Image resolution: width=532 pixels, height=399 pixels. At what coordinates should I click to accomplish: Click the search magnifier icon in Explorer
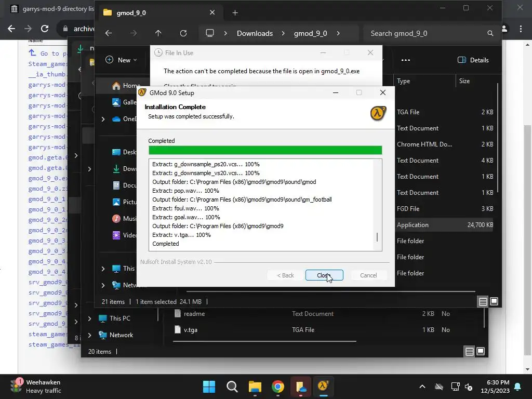pyautogui.click(x=490, y=33)
